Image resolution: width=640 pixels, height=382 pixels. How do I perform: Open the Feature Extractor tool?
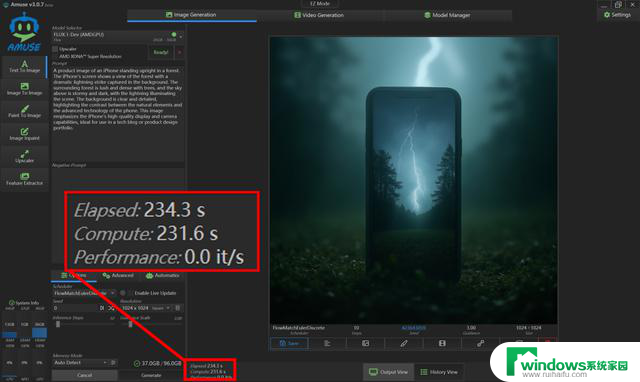[x=24, y=179]
